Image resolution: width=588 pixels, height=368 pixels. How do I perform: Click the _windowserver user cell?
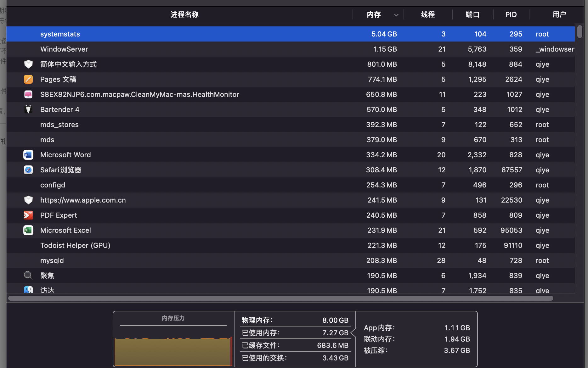pyautogui.click(x=555, y=49)
